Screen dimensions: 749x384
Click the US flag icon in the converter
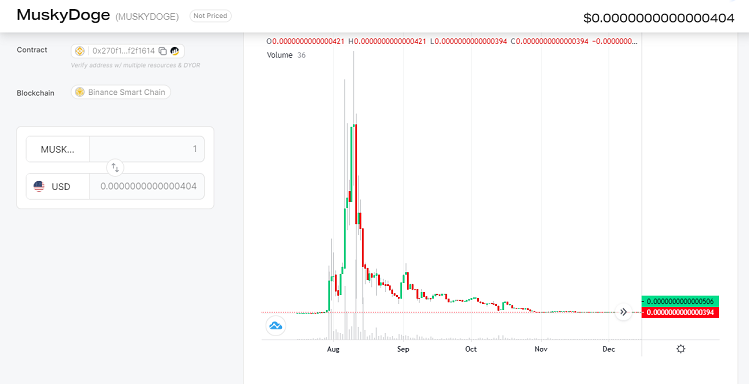[x=39, y=187]
